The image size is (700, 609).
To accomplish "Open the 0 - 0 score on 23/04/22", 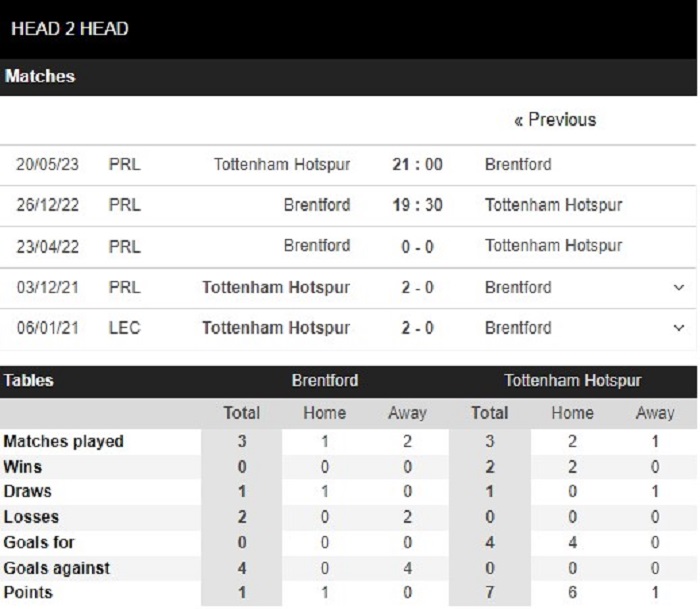I will click(417, 246).
